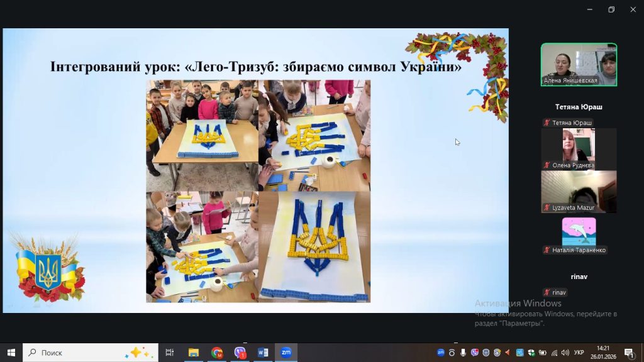Open Viber from the taskbar
This screenshot has width=644, height=362.
click(x=240, y=353)
